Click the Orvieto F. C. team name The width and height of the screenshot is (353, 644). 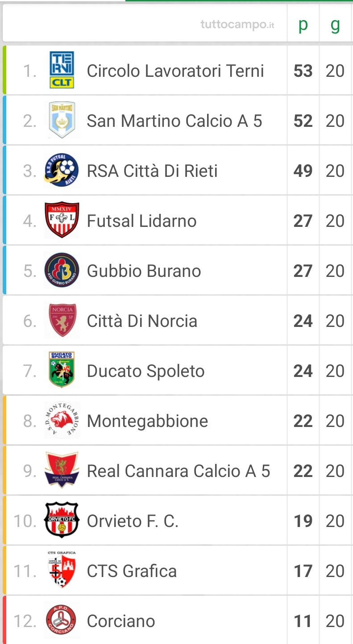(x=133, y=521)
